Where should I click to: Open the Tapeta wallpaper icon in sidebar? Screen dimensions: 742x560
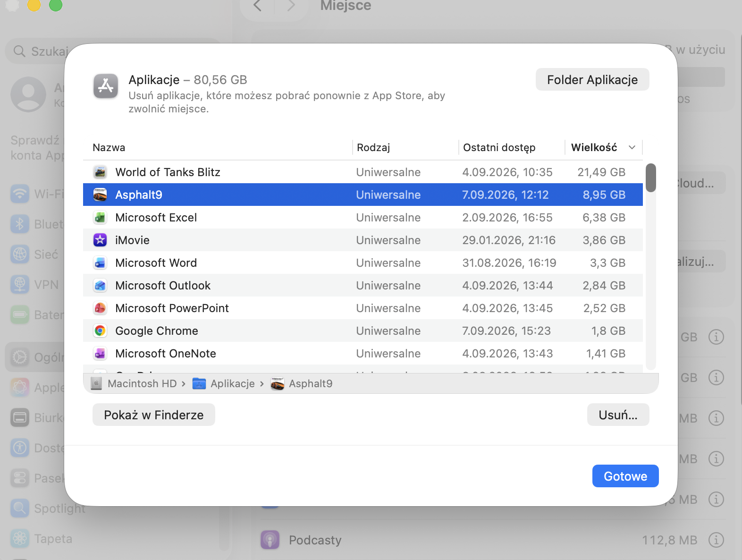pos(20,538)
